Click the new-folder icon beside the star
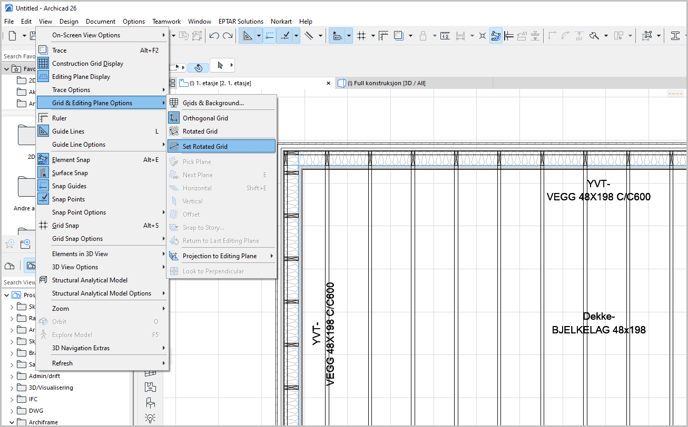The height and width of the screenshot is (427, 688). point(25,244)
